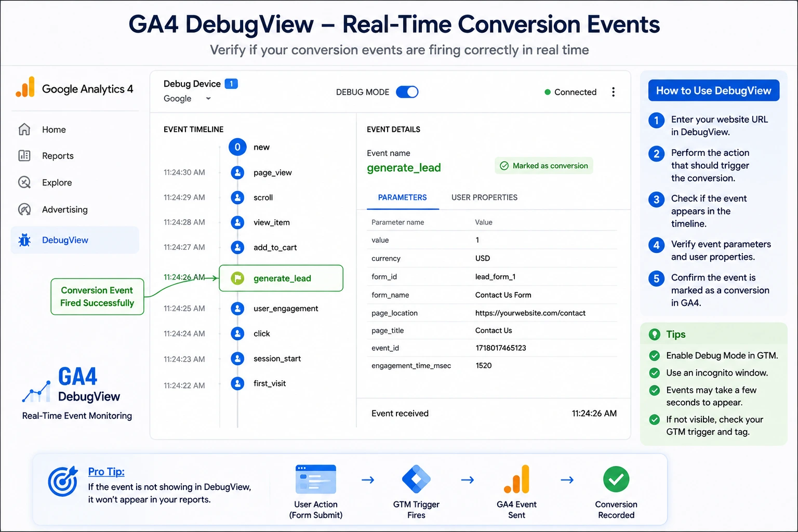
Task: Click the session_start event label
Action: 277,358
